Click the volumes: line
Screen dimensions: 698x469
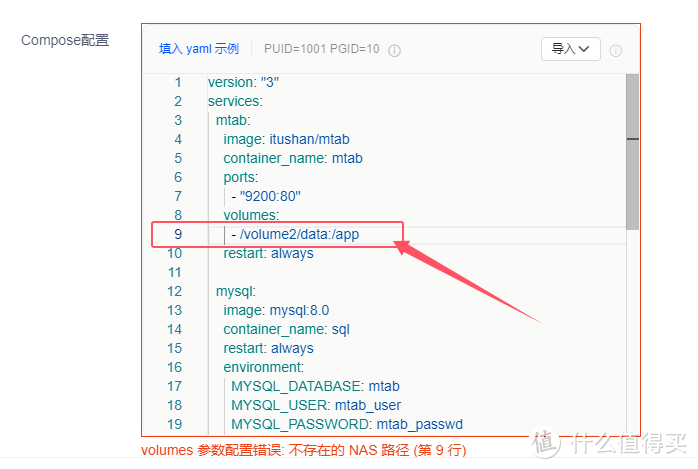[x=251, y=215]
